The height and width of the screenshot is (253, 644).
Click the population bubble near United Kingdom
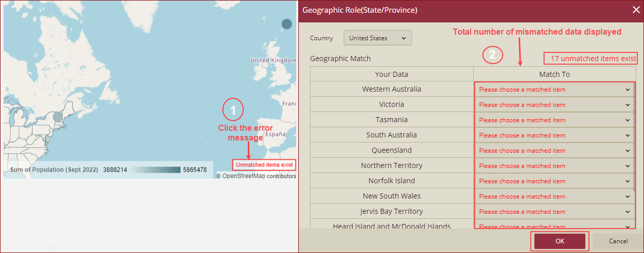pos(287,23)
